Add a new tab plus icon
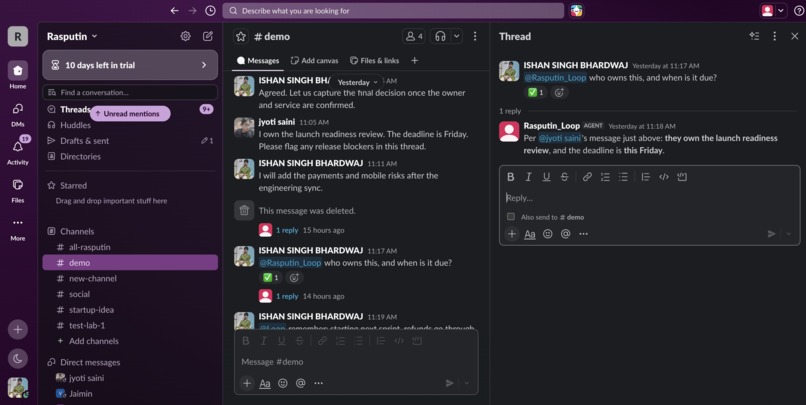The height and width of the screenshot is (405, 806). click(x=414, y=61)
